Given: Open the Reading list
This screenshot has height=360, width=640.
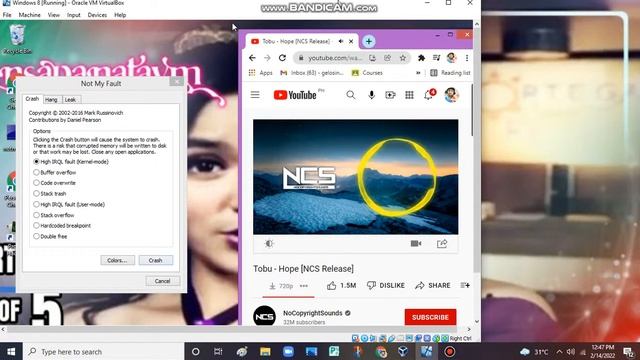Looking at the screenshot, I should click(450, 73).
